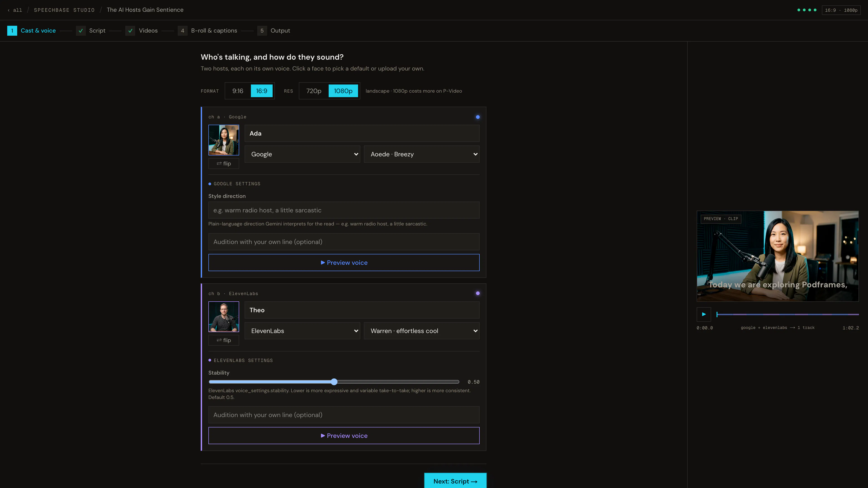Focus Theo's audition line field
Image resolution: width=868 pixels, height=488 pixels.
click(x=344, y=415)
